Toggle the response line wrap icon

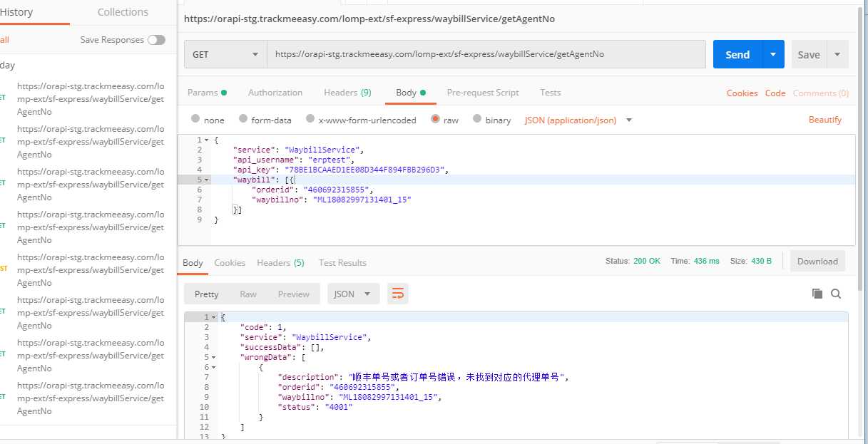click(398, 294)
